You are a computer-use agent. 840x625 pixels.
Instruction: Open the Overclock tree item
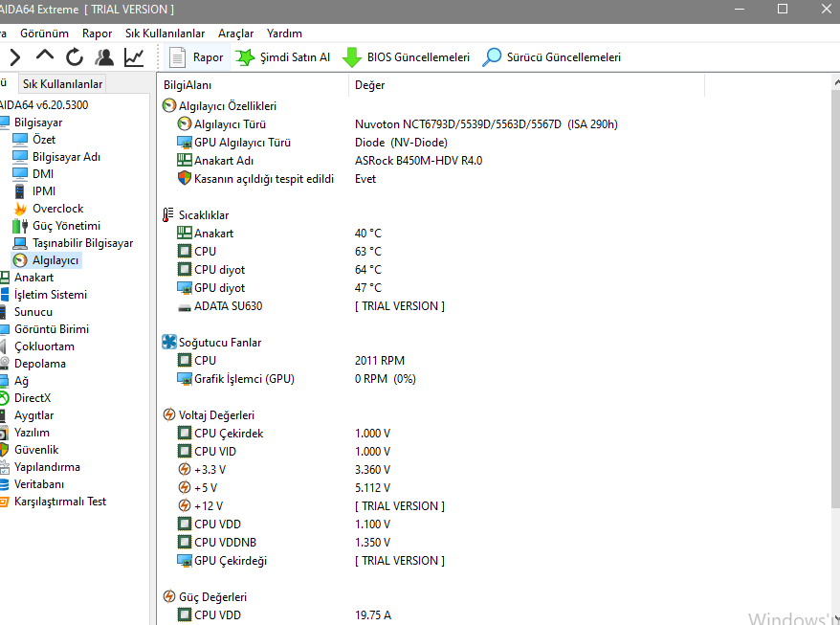57,209
